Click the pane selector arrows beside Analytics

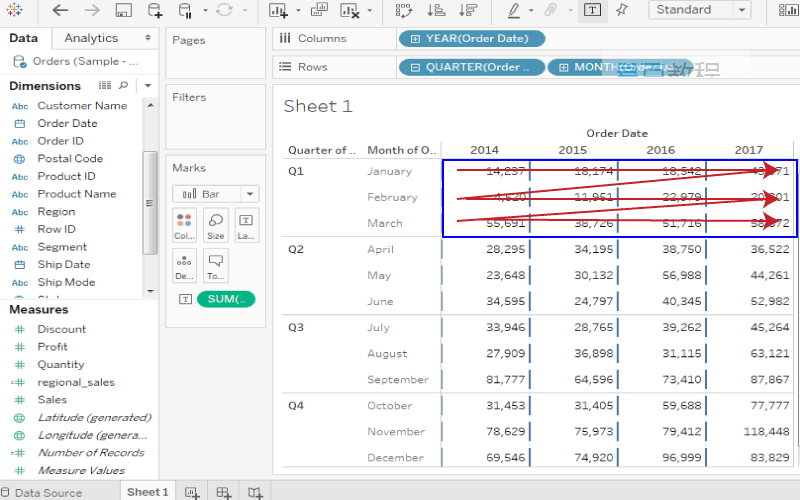click(x=148, y=38)
